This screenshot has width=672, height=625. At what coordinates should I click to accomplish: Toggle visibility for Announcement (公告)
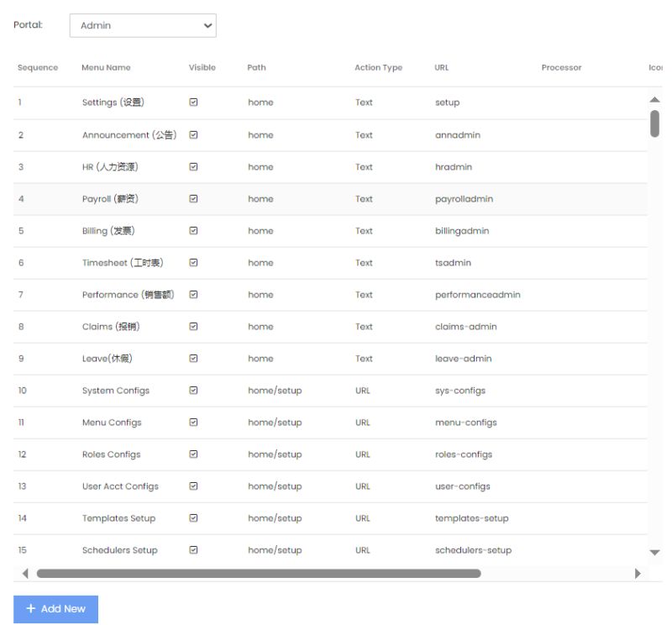[195, 134]
